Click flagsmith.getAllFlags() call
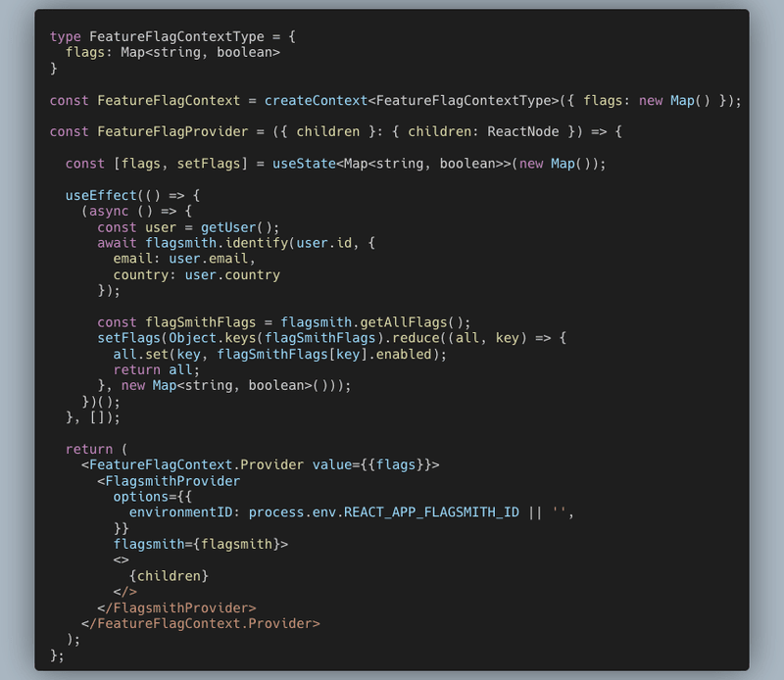Viewport: 784px width, 680px height. [x=373, y=322]
